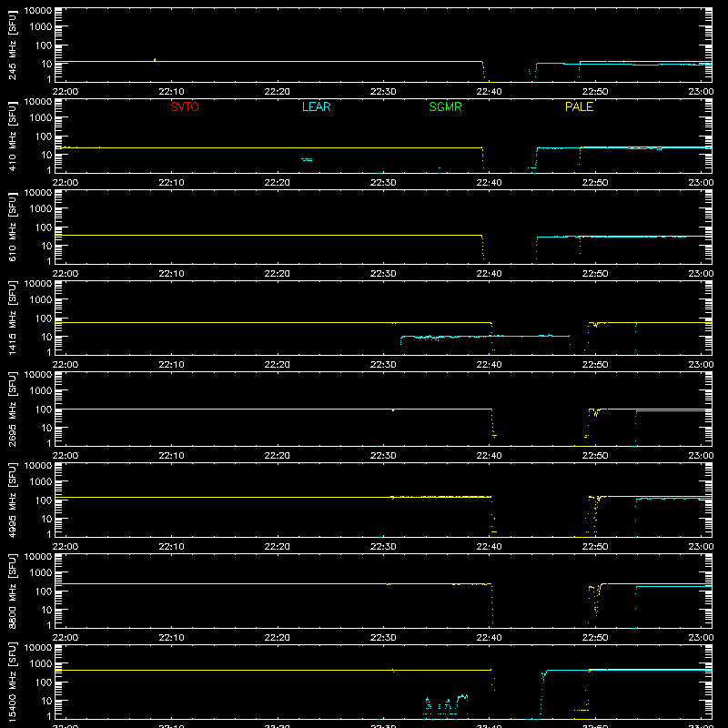Click the yellow PALE station label
Image resolution: width=728 pixels, height=728 pixels.
pos(579,106)
